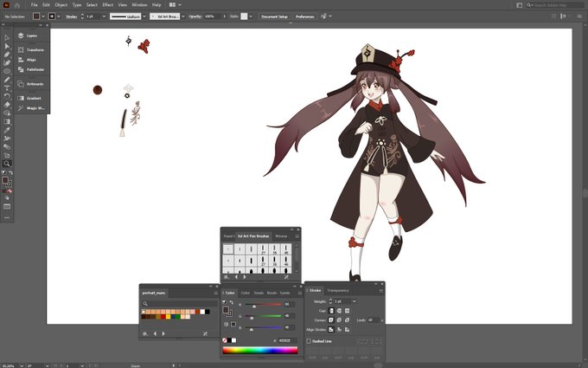Load previous brush library arrow
Image resolution: width=588 pixels, height=368 pixels.
click(x=236, y=277)
